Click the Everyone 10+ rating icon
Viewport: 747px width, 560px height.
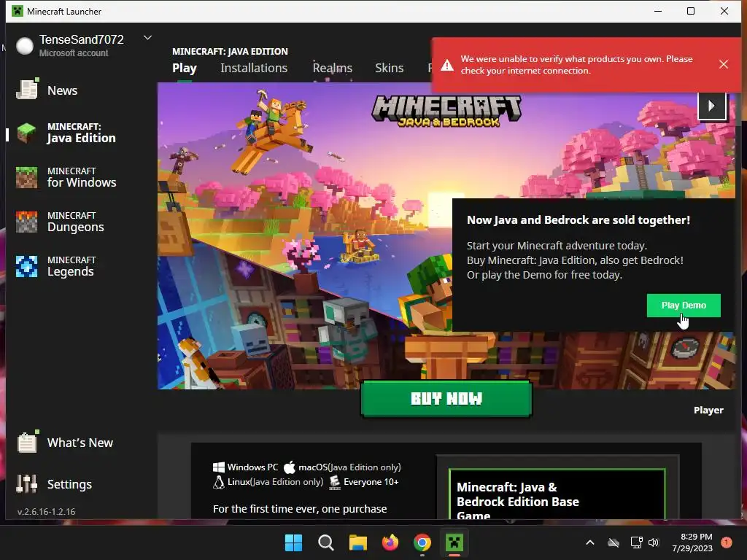pyautogui.click(x=335, y=482)
